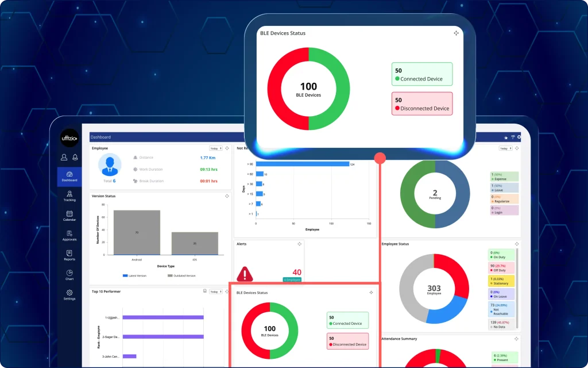This screenshot has width=588, height=368.
Task: Click the 3-John Cen performer bar
Action: 129,356
